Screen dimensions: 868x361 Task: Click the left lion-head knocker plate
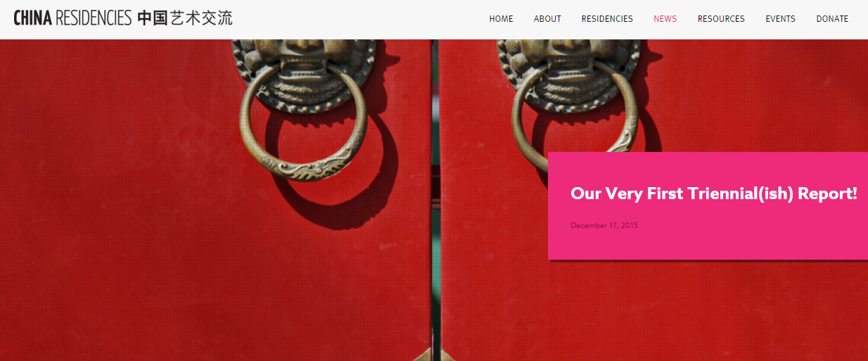point(304,67)
